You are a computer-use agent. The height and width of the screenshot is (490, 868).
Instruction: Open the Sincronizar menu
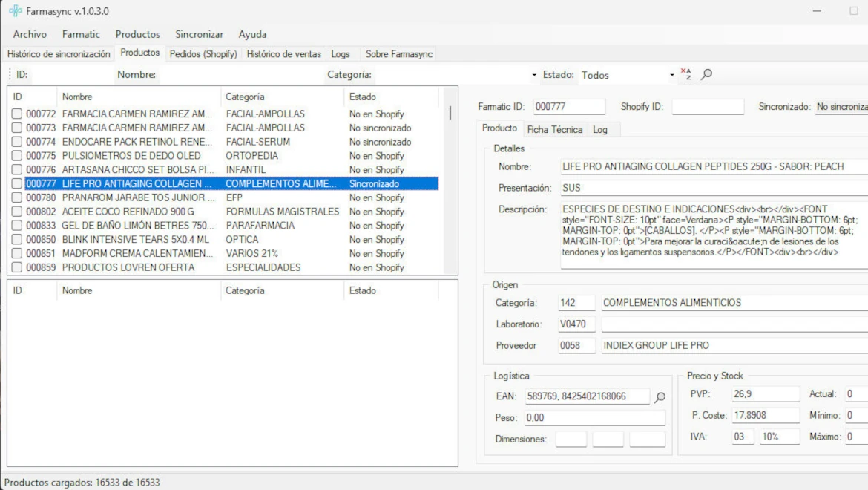[x=200, y=34]
